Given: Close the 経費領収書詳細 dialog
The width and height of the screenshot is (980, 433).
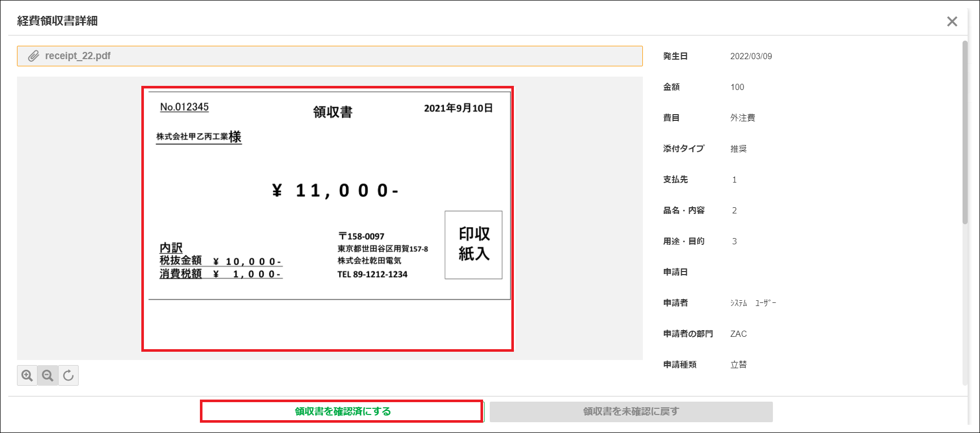Looking at the screenshot, I should pyautogui.click(x=952, y=22).
